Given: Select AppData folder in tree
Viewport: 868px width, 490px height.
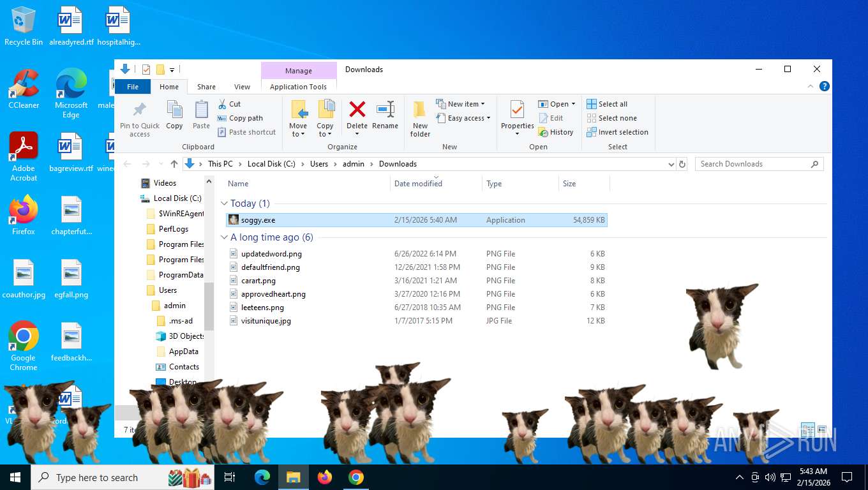Looking at the screenshot, I should tap(177, 352).
